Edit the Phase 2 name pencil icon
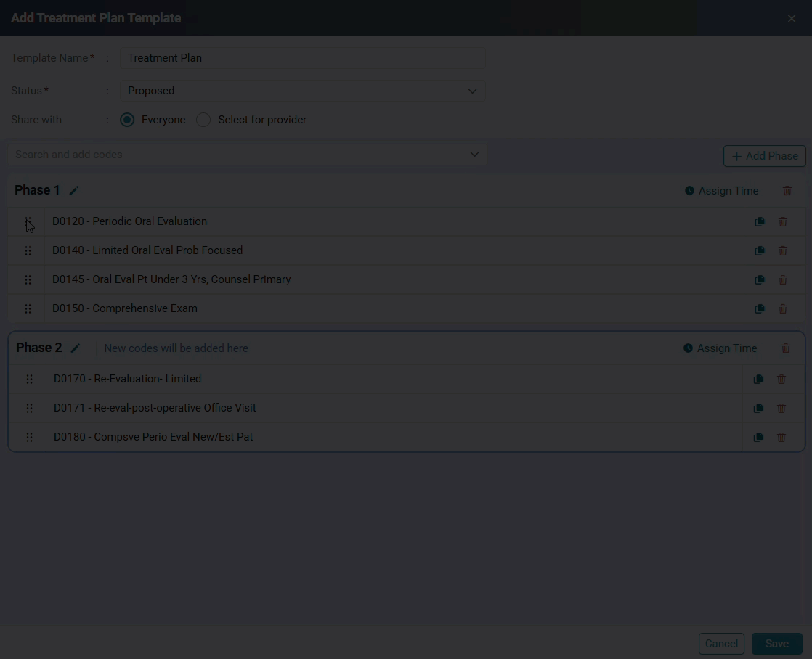This screenshot has height=659, width=812. pos(76,348)
